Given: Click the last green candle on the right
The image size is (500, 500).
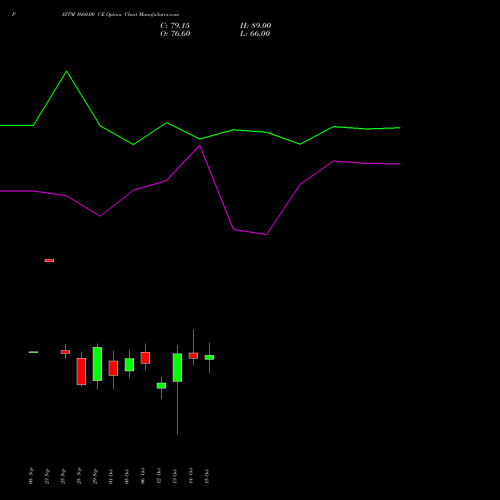Looking at the screenshot, I should click(209, 357).
